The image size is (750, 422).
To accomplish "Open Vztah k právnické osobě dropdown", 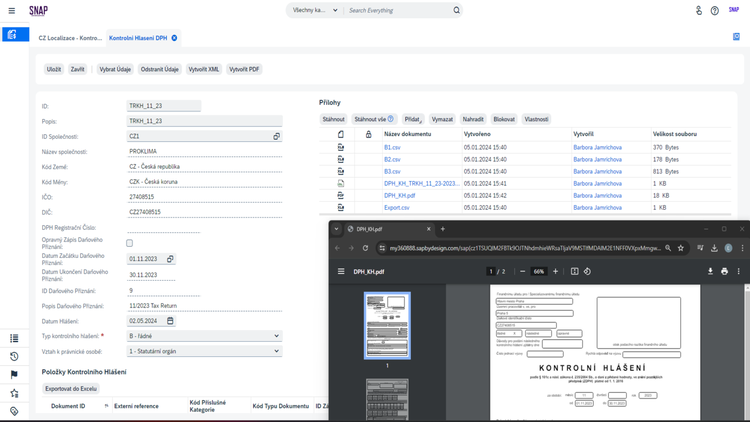I will (x=204, y=351).
